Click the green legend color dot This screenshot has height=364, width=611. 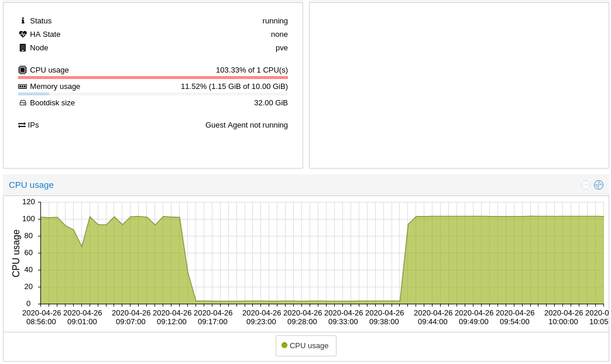point(284,345)
